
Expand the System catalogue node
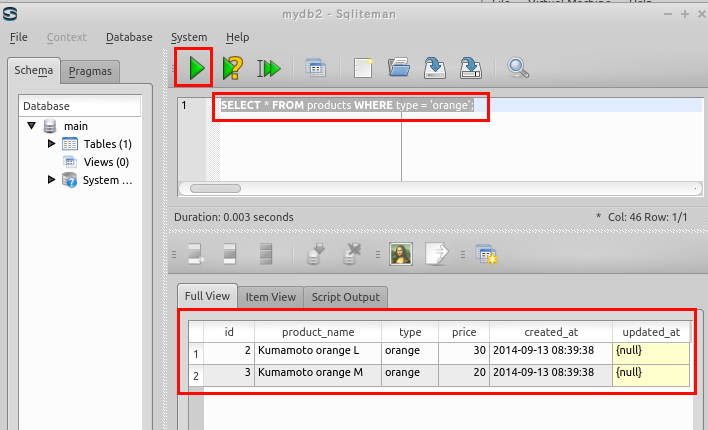coord(51,180)
